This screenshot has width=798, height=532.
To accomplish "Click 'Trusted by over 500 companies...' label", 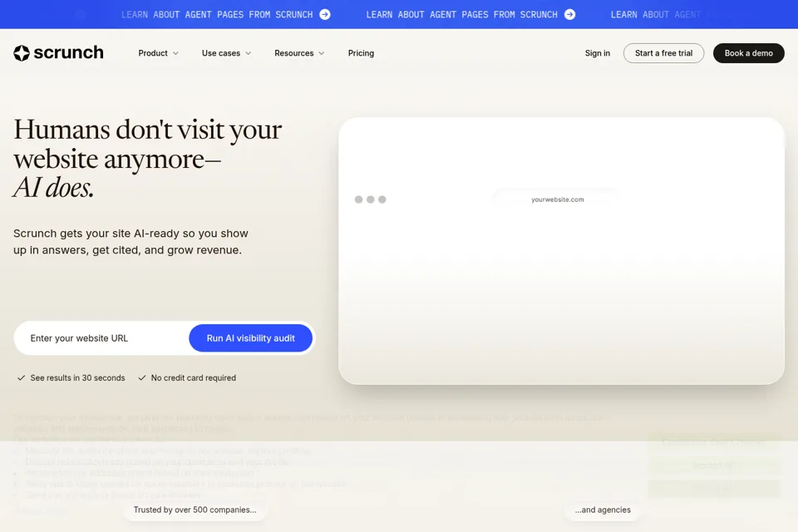I will [195, 510].
